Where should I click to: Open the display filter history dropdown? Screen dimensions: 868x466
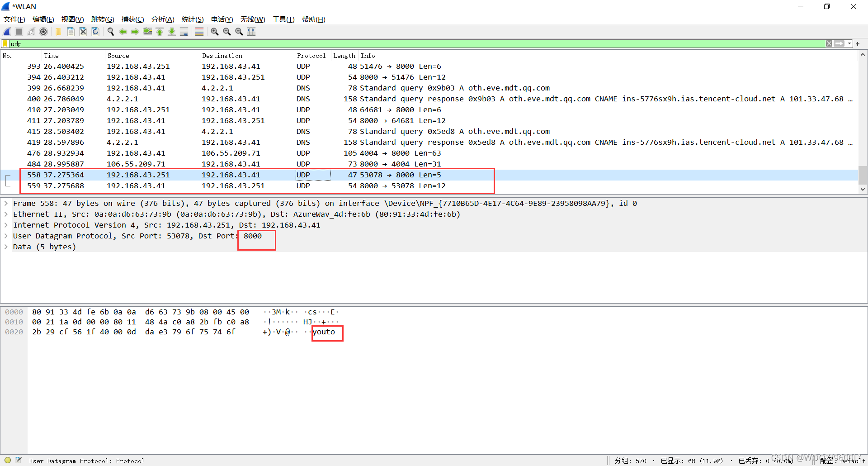[x=849, y=43]
